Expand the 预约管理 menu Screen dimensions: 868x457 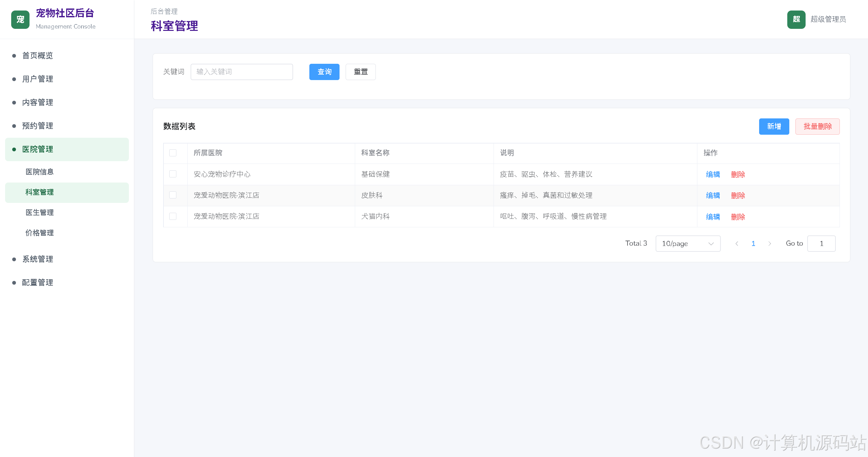(67, 126)
